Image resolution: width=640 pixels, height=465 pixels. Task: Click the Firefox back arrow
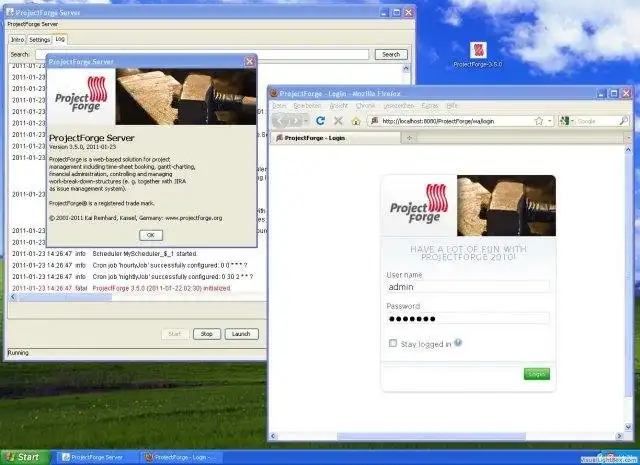click(279, 121)
